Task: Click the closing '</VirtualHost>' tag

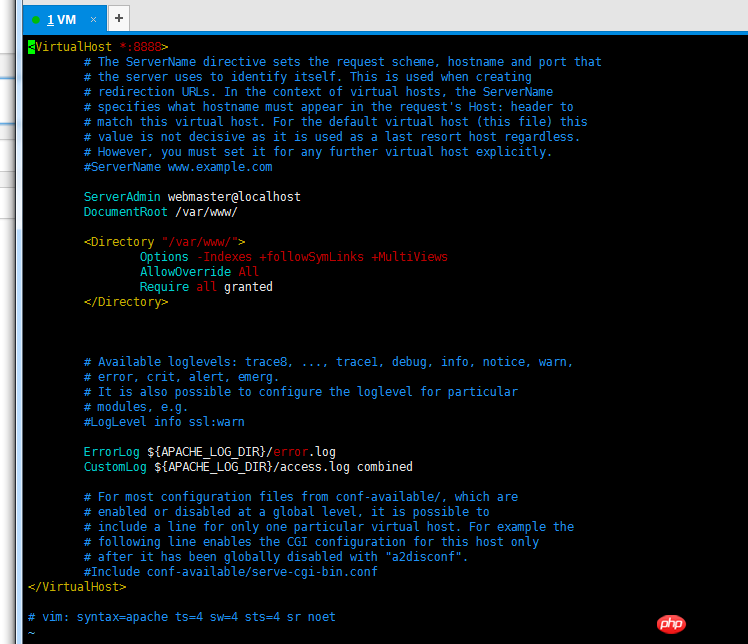Action: (x=77, y=587)
